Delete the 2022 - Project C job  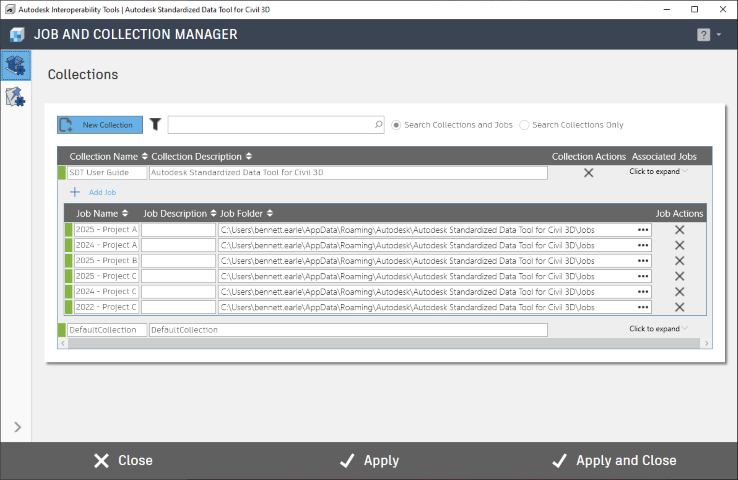pyautogui.click(x=679, y=307)
